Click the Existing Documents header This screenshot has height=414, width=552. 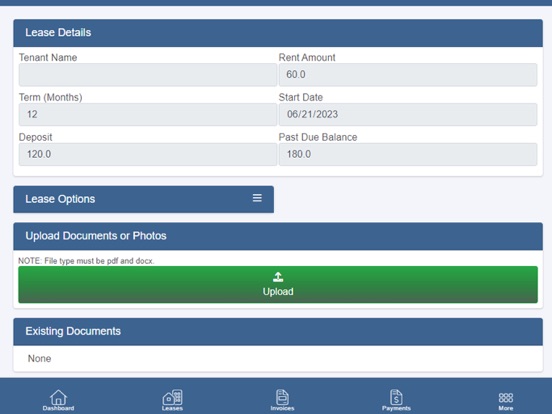tap(278, 332)
